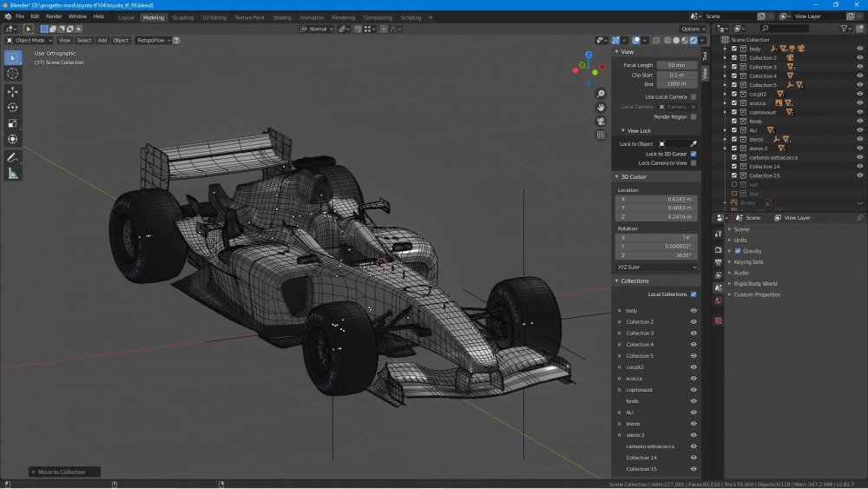Select the Rotate tool in toolbar

tap(13, 108)
